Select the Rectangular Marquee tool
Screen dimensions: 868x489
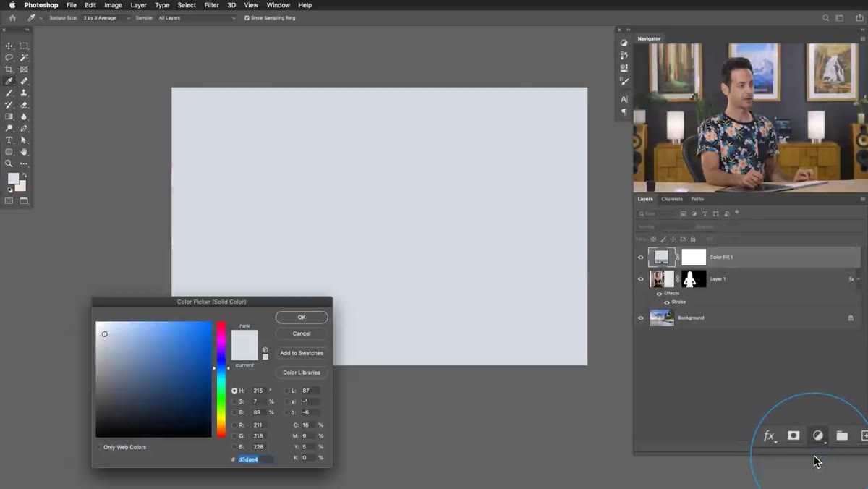[24, 46]
